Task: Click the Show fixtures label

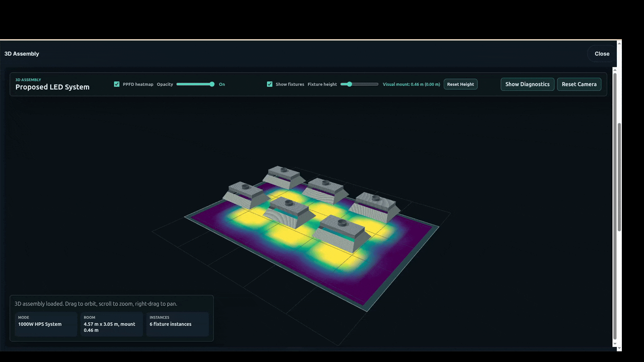Action: click(290, 84)
